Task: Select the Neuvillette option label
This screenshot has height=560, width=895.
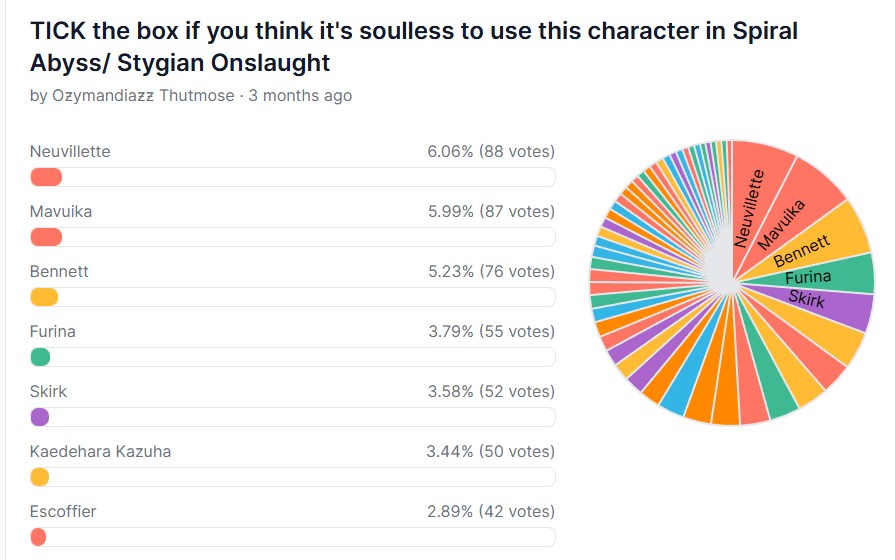Action: tap(70, 151)
